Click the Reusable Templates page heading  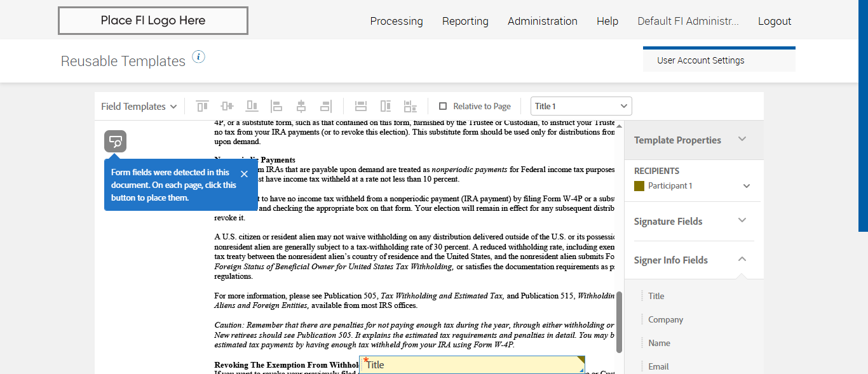[x=123, y=61]
